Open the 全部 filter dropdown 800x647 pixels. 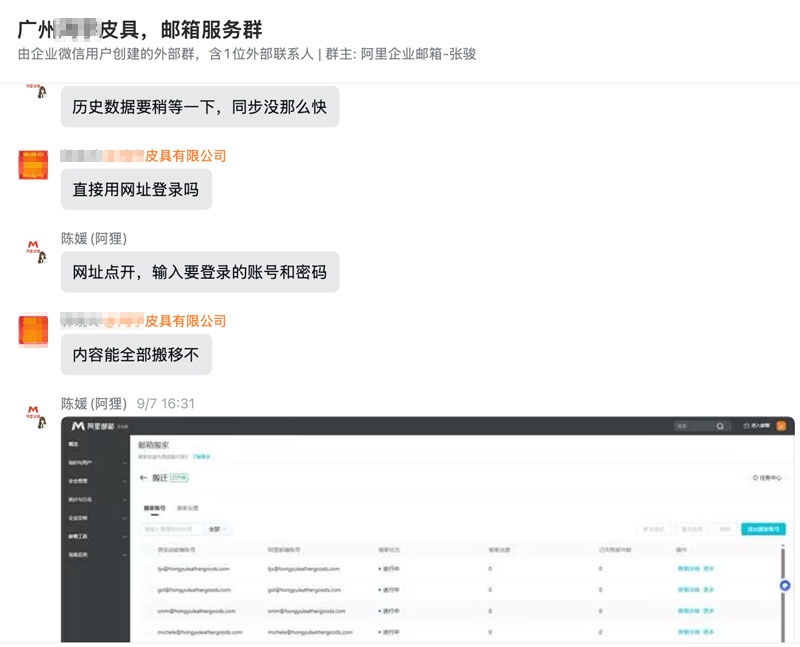point(217,529)
